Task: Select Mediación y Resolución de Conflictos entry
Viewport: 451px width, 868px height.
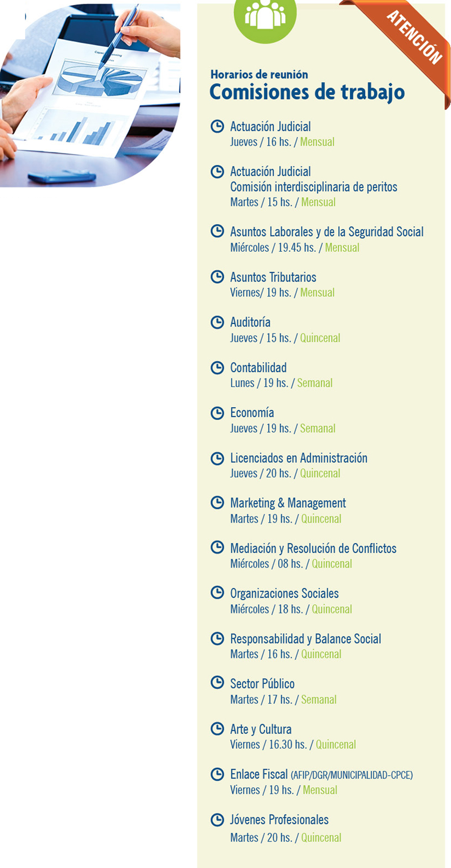Action: (313, 549)
